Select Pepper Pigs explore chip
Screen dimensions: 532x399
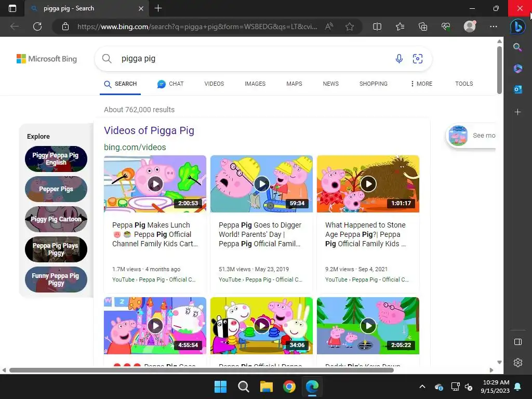pyautogui.click(x=56, y=189)
